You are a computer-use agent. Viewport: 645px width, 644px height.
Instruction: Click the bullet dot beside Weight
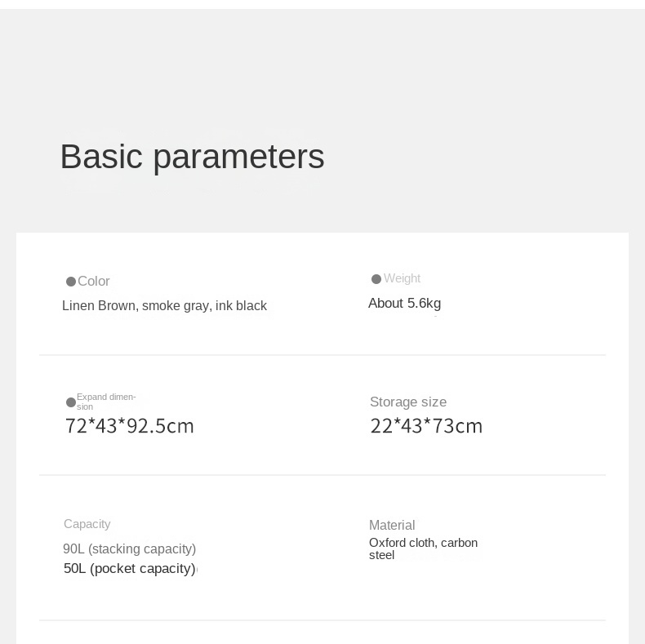(376, 279)
